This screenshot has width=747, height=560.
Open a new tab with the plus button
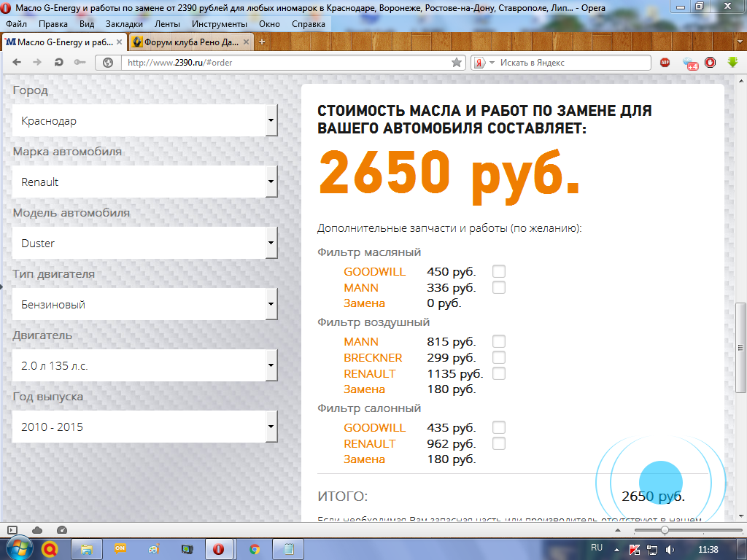pyautogui.click(x=262, y=42)
